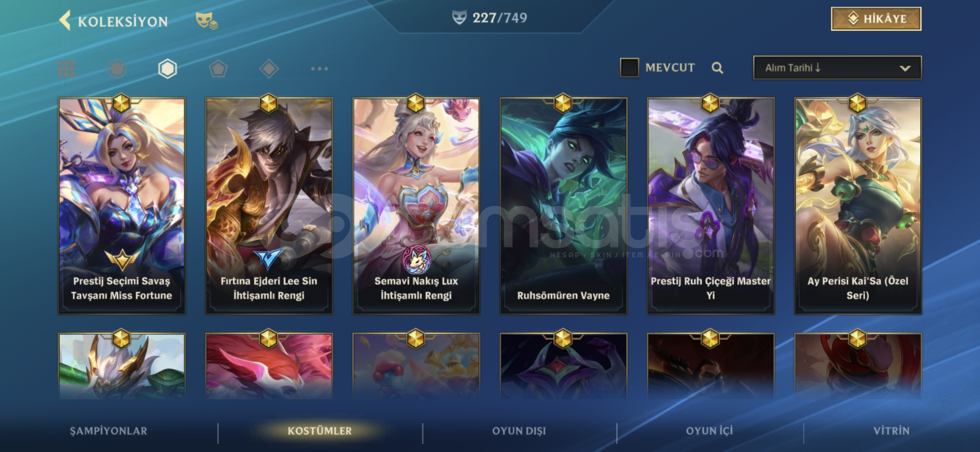Image resolution: width=980 pixels, height=452 pixels.
Task: Switch to the Şampiyonlar tab
Action: pyautogui.click(x=108, y=431)
